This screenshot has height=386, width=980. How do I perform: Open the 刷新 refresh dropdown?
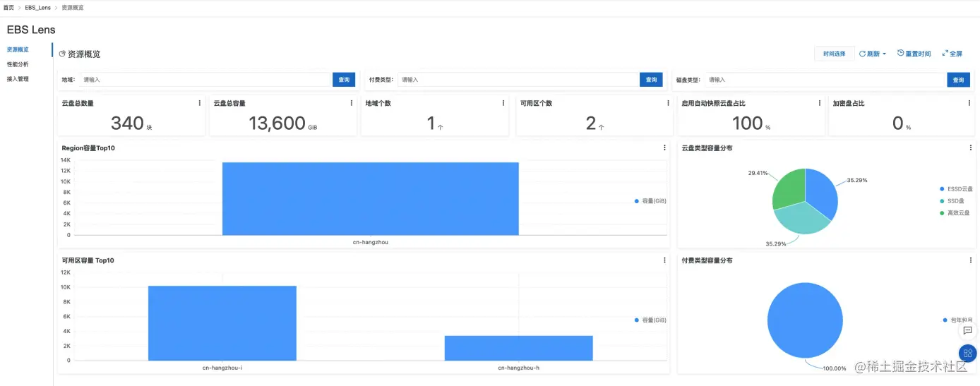(x=873, y=54)
